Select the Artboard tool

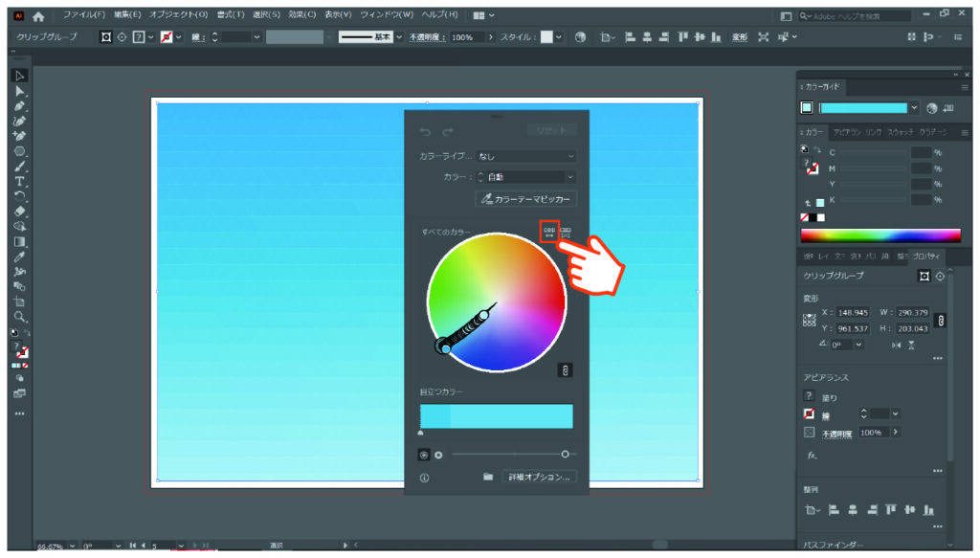coord(19,301)
